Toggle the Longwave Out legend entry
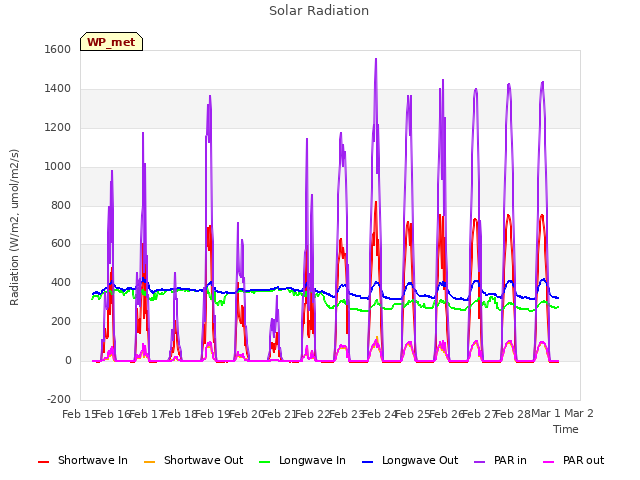The image size is (640, 480). pos(410,460)
